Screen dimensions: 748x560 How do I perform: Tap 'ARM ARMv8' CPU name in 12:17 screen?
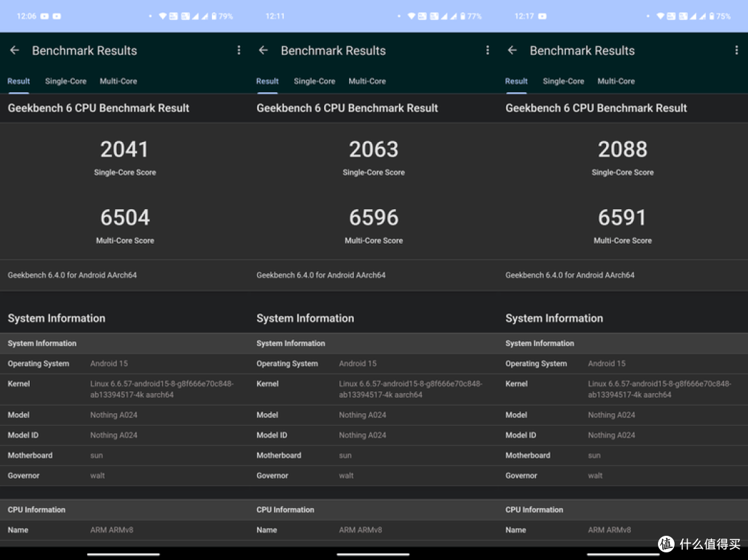[x=609, y=530]
